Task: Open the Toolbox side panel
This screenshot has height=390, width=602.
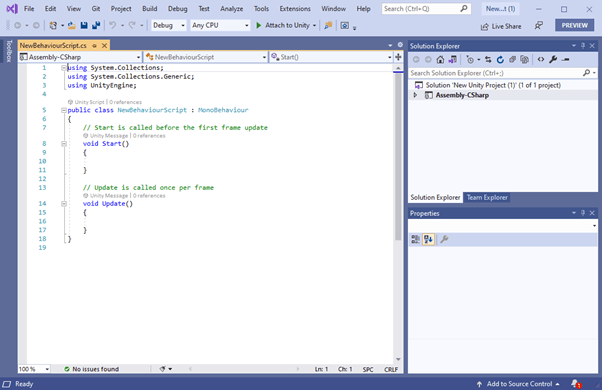Action: (9, 51)
